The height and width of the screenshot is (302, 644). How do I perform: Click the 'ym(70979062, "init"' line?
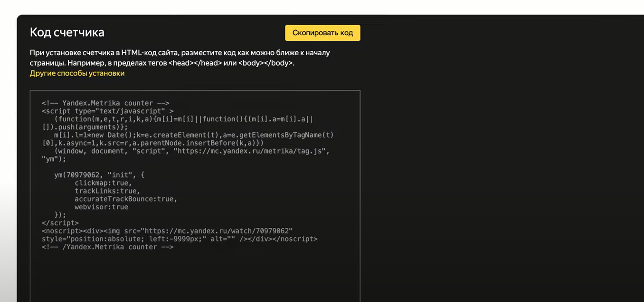click(99, 175)
